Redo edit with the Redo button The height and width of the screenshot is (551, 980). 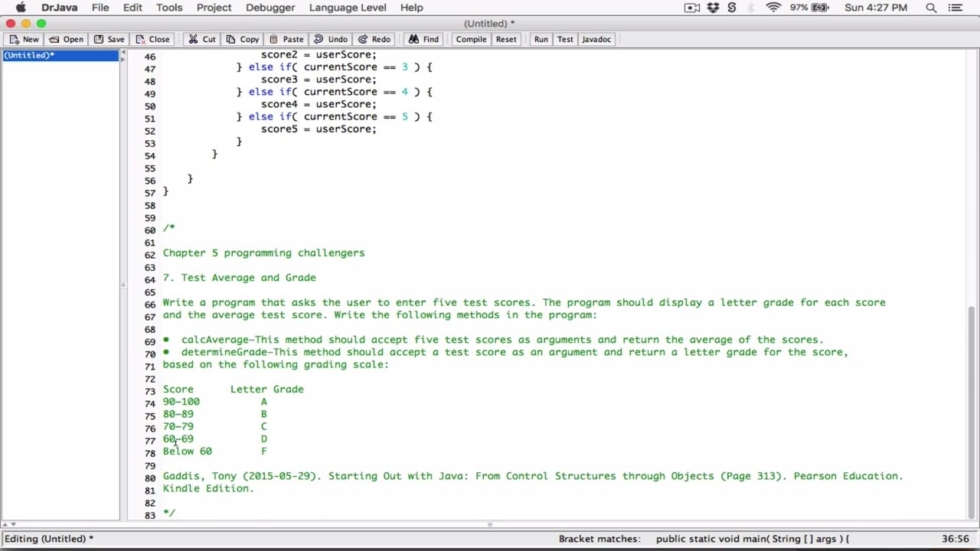pyautogui.click(x=374, y=39)
